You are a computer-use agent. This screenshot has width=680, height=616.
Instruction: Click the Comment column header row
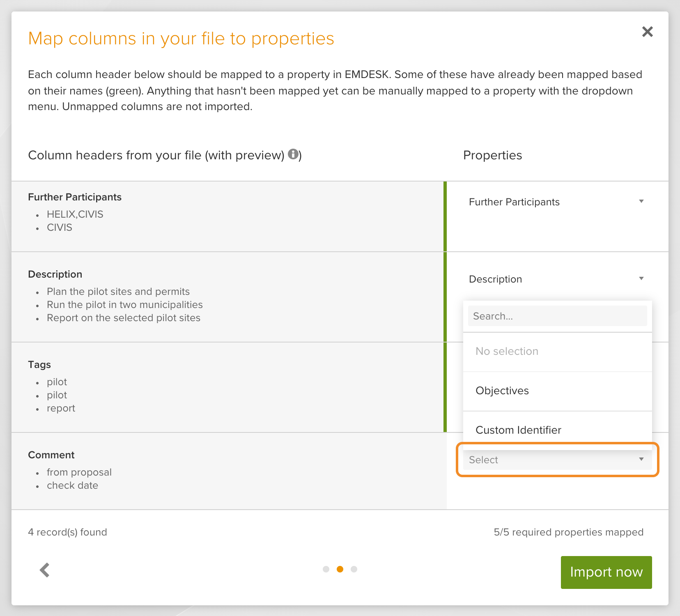click(229, 471)
